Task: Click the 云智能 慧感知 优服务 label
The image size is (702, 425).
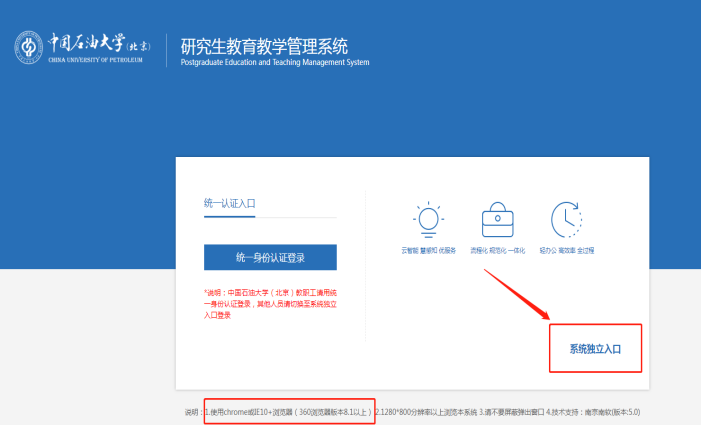Action: click(427, 250)
